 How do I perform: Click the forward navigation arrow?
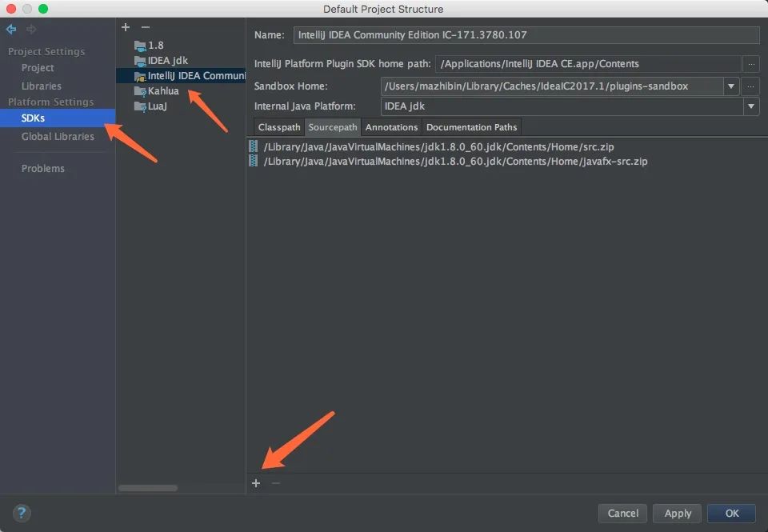[x=31, y=30]
